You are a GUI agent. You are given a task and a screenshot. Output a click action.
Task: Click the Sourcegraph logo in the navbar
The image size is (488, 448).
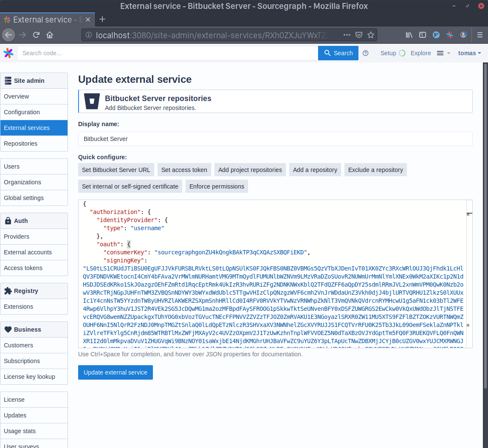coord(8,53)
